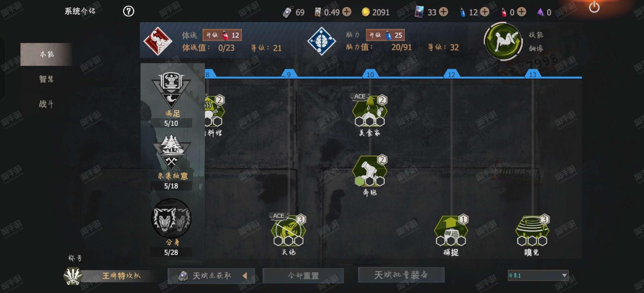Upgrade 体魄 using the 升级 button
This screenshot has height=293, width=644.
point(222,35)
